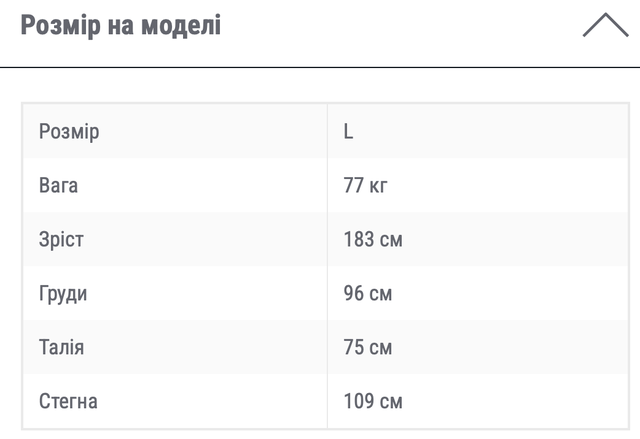Select the size value L
Viewport: 640px width, 439px height.
coord(349,132)
